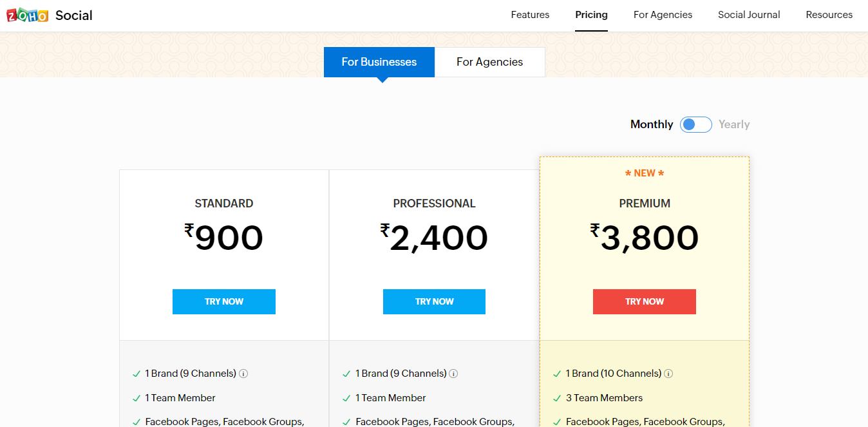Image resolution: width=868 pixels, height=427 pixels.
Task: Click red Try Now under Premium plan
Action: (x=645, y=301)
